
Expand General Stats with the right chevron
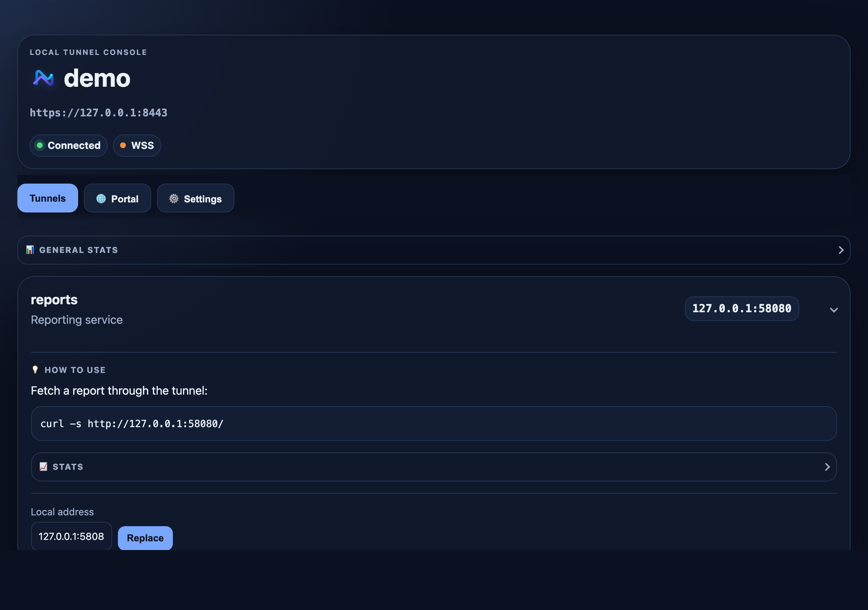pyautogui.click(x=841, y=250)
